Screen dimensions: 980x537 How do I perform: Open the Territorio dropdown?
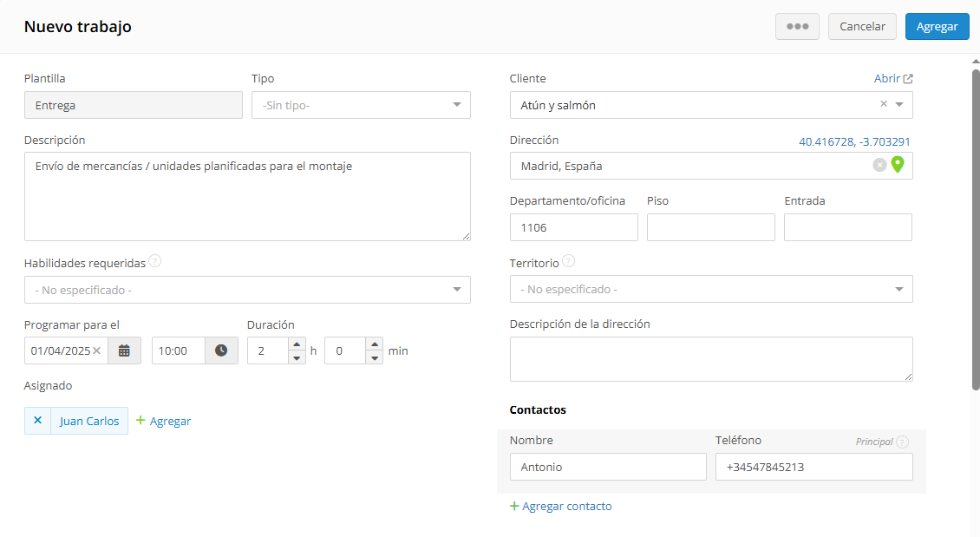click(711, 289)
